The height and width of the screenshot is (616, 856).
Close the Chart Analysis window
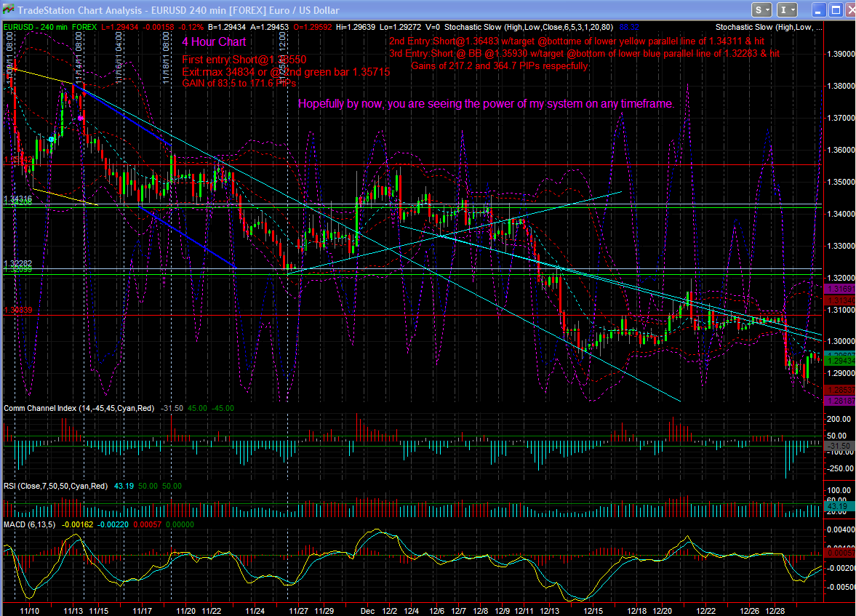(x=850, y=10)
